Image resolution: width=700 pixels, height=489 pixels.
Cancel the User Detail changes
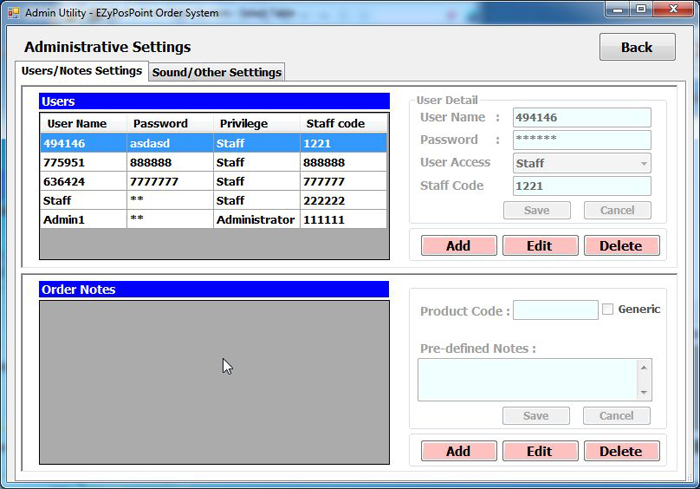(617, 210)
